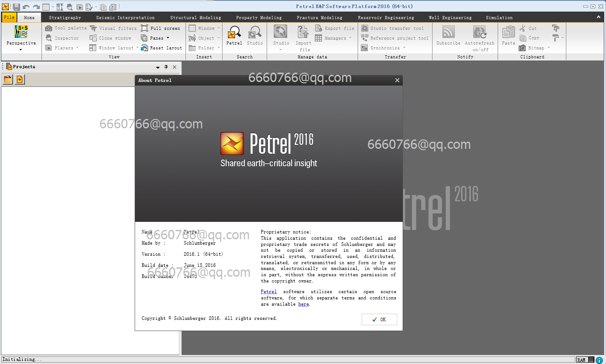The height and width of the screenshot is (364, 606).
Task: Close the Projects pane
Action: tap(174, 67)
